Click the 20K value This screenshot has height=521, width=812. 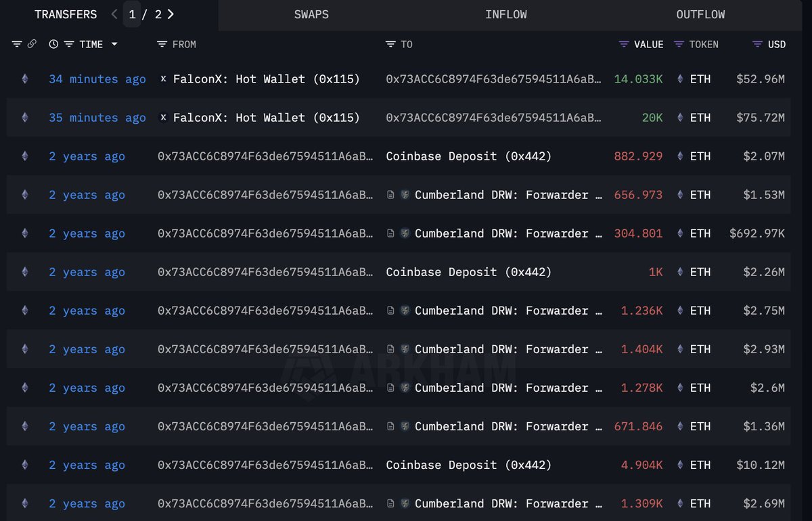pos(652,118)
